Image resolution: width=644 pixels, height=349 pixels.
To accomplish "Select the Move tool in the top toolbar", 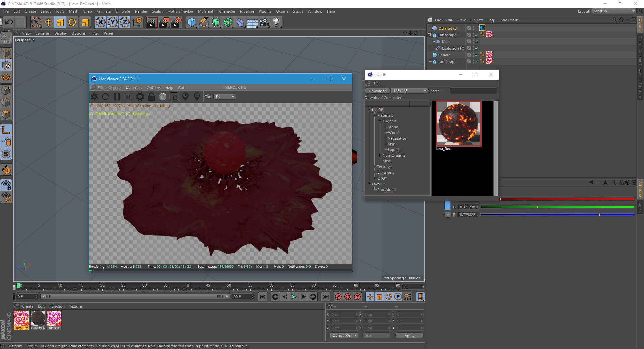I will (x=48, y=22).
